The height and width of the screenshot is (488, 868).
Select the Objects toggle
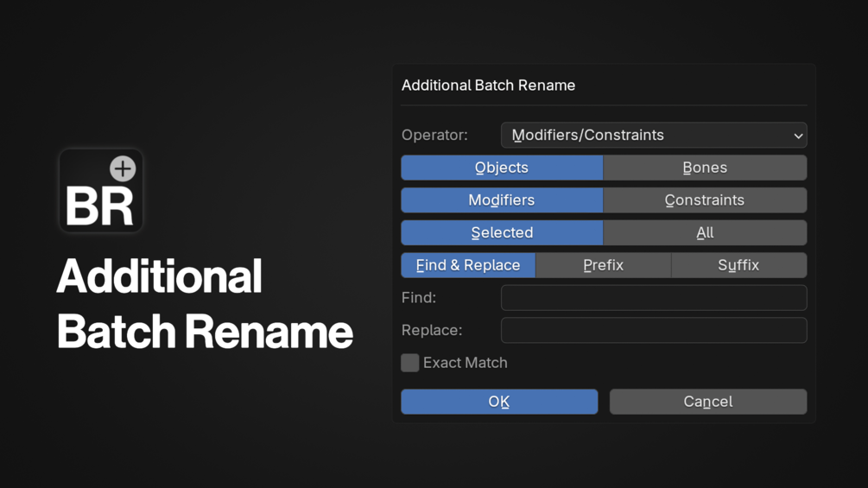click(x=502, y=168)
